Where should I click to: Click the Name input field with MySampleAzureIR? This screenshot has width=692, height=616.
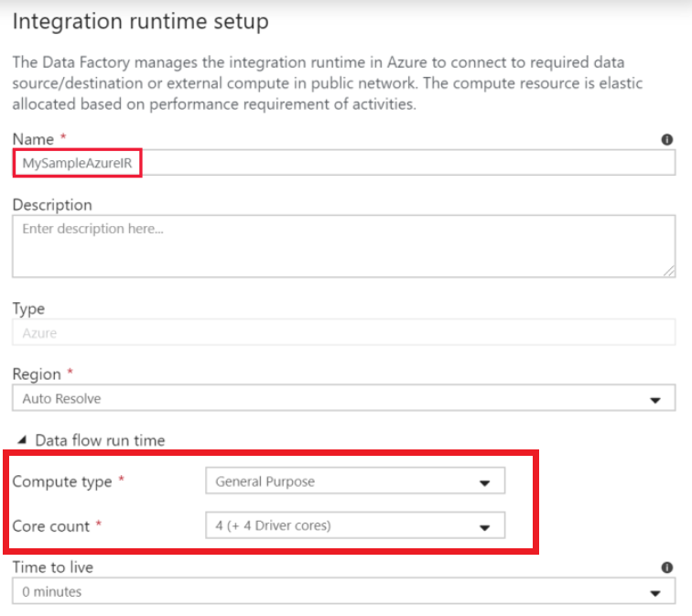coord(344,163)
